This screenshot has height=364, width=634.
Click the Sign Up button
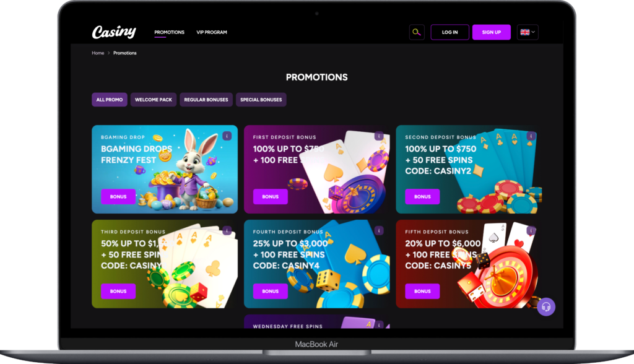pos(491,32)
